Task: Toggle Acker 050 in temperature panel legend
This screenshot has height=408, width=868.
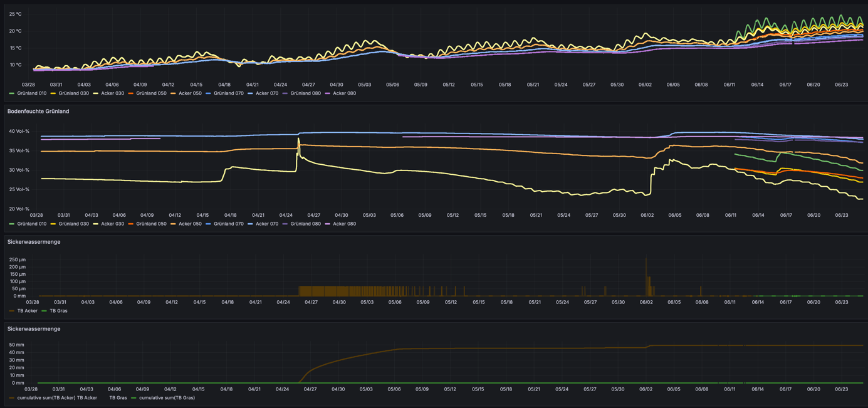Action: (190, 93)
